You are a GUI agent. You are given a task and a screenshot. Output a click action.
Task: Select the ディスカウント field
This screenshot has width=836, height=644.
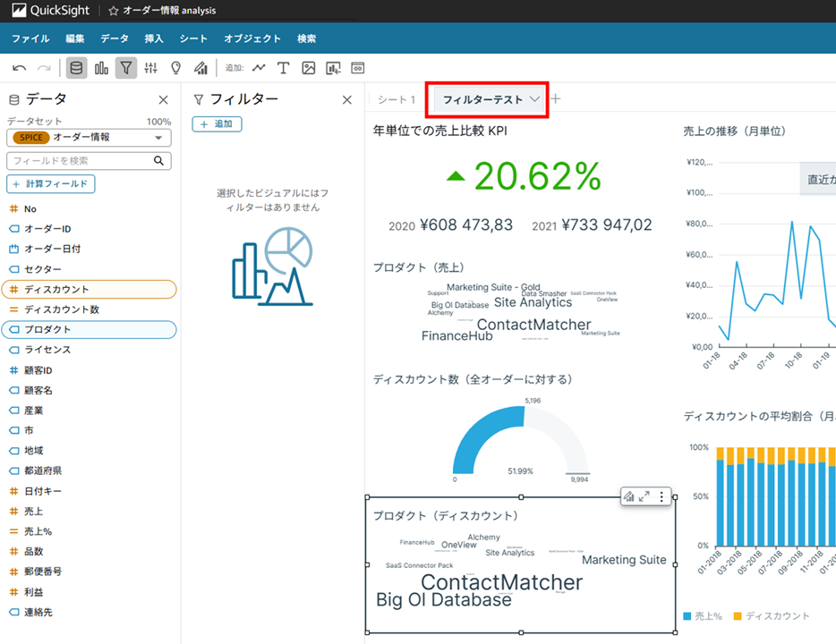89,289
